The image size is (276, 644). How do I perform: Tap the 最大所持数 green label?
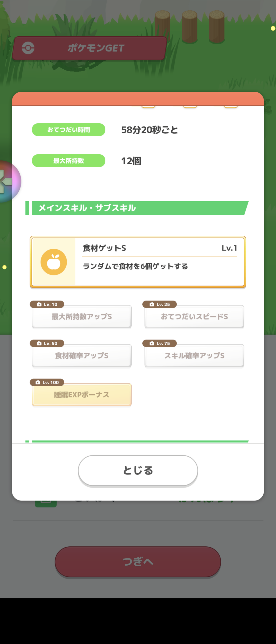[x=69, y=161]
